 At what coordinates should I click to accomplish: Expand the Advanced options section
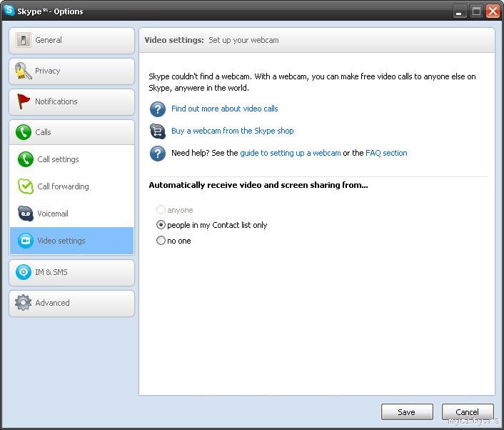[x=71, y=303]
